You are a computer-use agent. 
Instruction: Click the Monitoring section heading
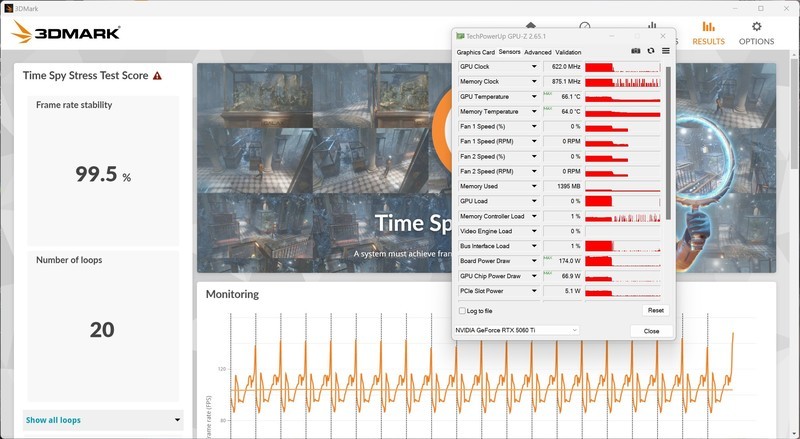point(232,294)
